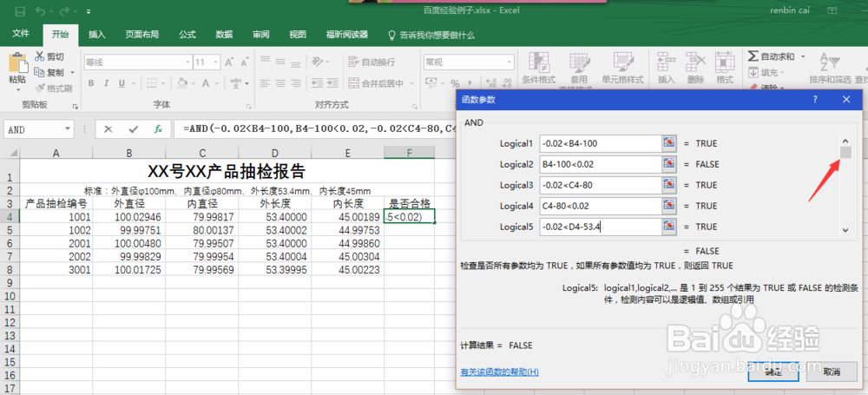Toggle Italic formatting
The width and height of the screenshot is (868, 395).
pos(106,83)
